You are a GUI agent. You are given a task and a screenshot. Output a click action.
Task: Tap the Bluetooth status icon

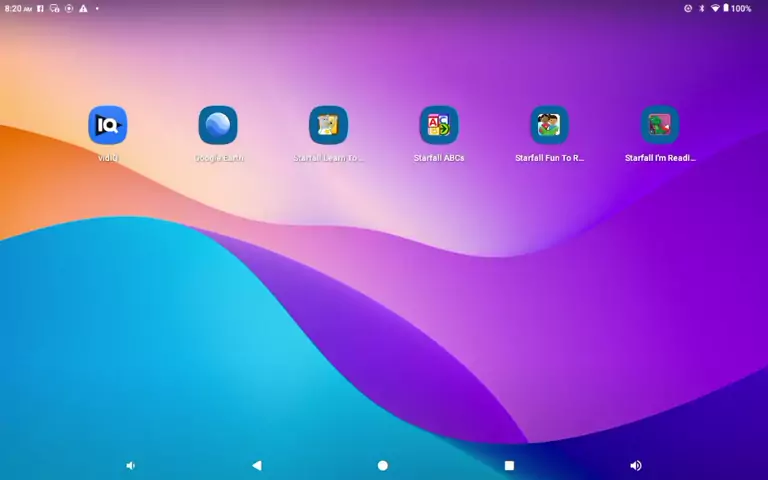point(701,8)
